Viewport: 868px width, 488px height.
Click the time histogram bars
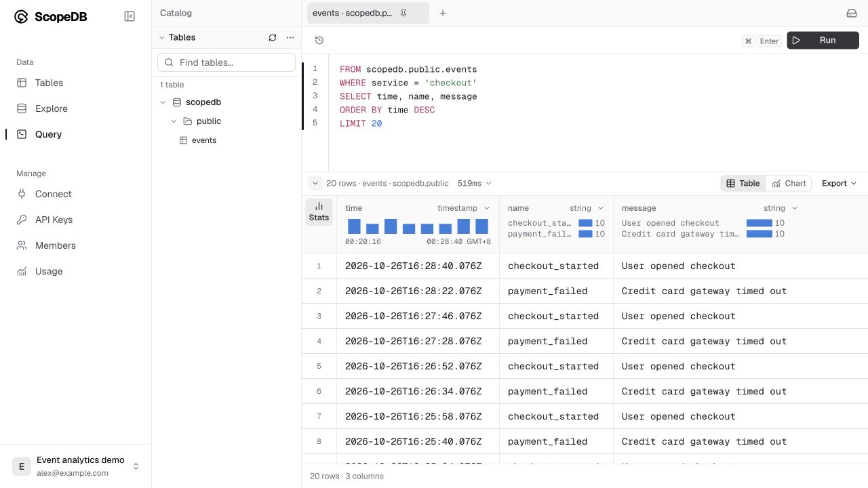point(418,226)
